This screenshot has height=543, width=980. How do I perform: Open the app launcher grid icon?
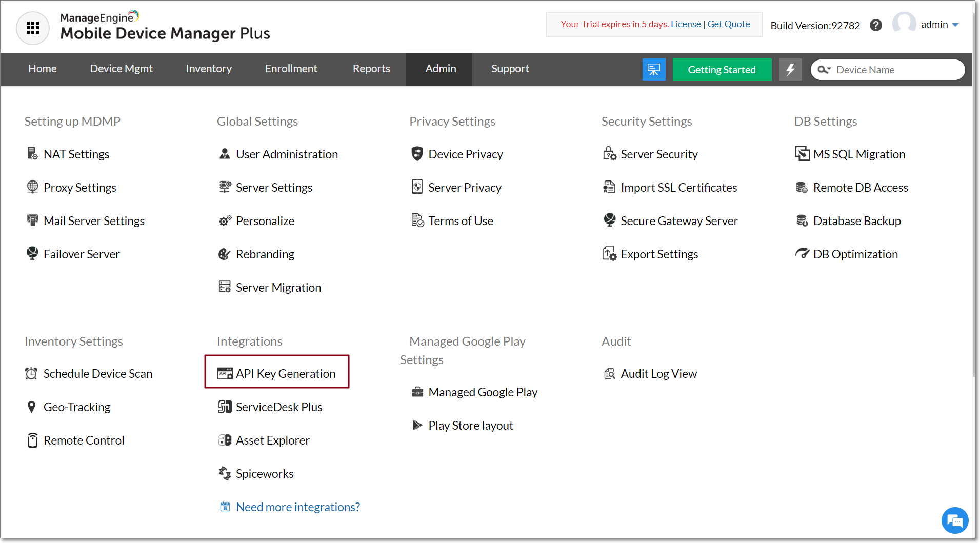coord(32,28)
